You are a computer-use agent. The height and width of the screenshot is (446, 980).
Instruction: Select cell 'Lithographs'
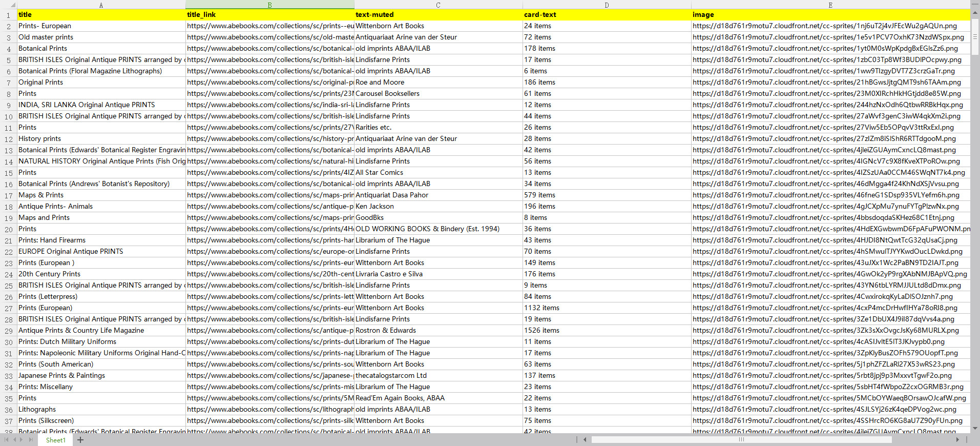101,410
